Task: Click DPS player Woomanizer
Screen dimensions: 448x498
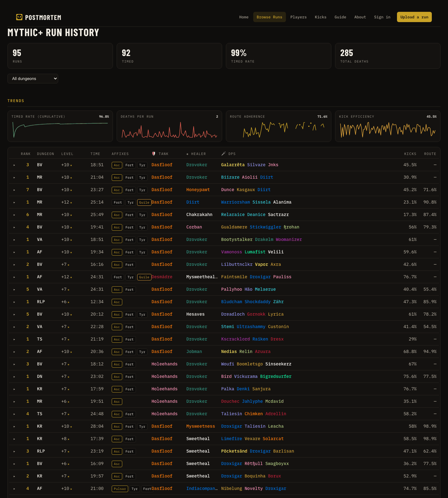Action: click(289, 239)
